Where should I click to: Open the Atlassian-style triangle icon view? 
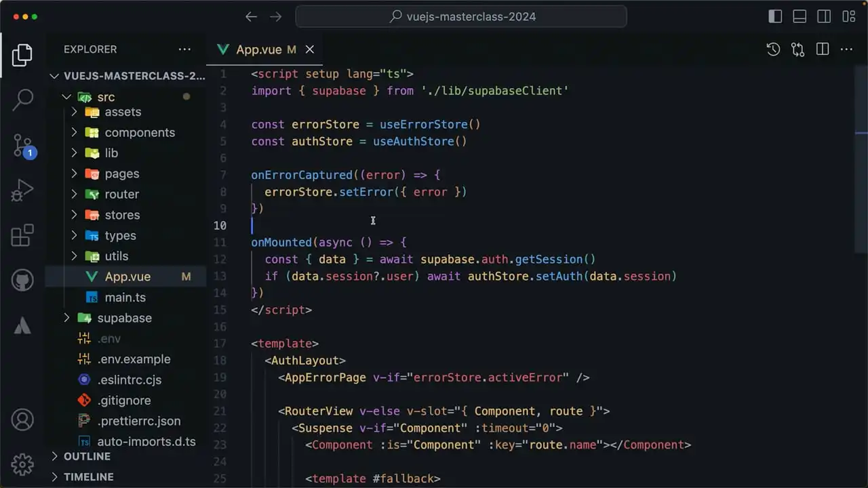(22, 325)
